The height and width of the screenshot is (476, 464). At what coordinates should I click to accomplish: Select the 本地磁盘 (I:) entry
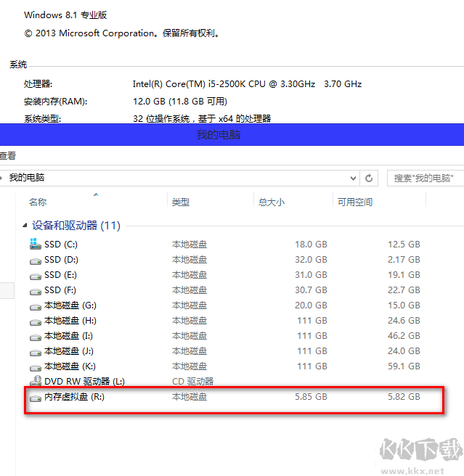tap(68, 336)
